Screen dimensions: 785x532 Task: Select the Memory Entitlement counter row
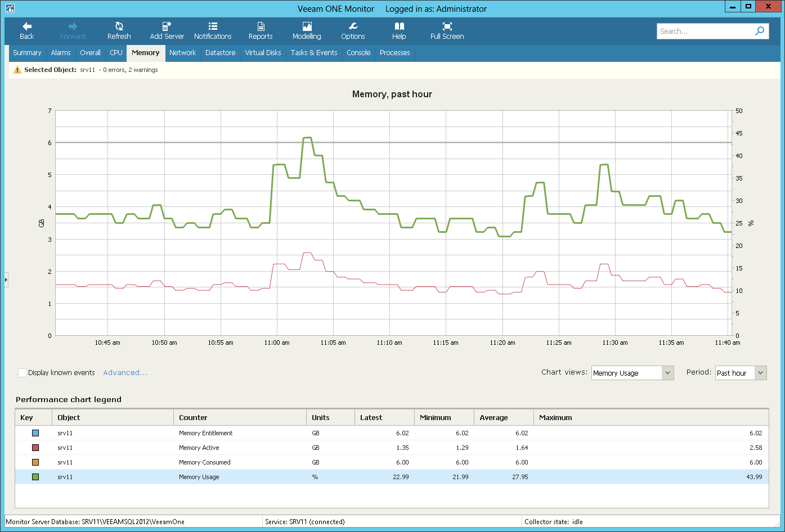point(392,433)
